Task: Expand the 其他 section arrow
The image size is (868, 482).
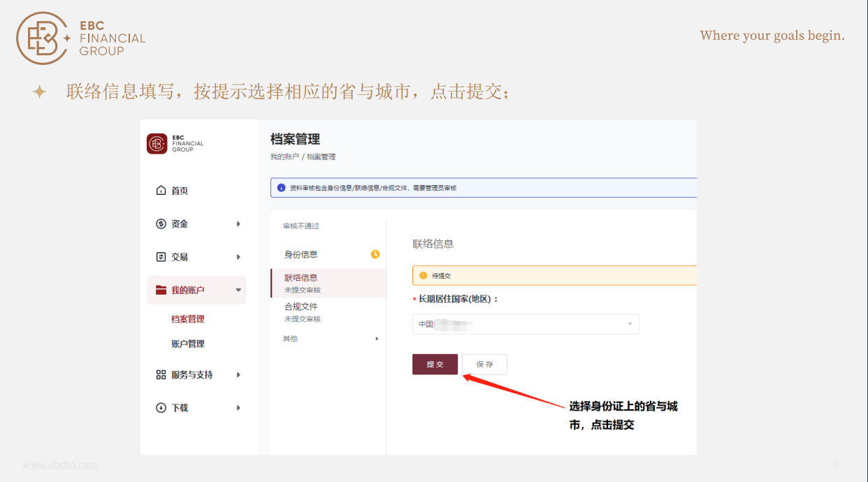Action: click(377, 339)
